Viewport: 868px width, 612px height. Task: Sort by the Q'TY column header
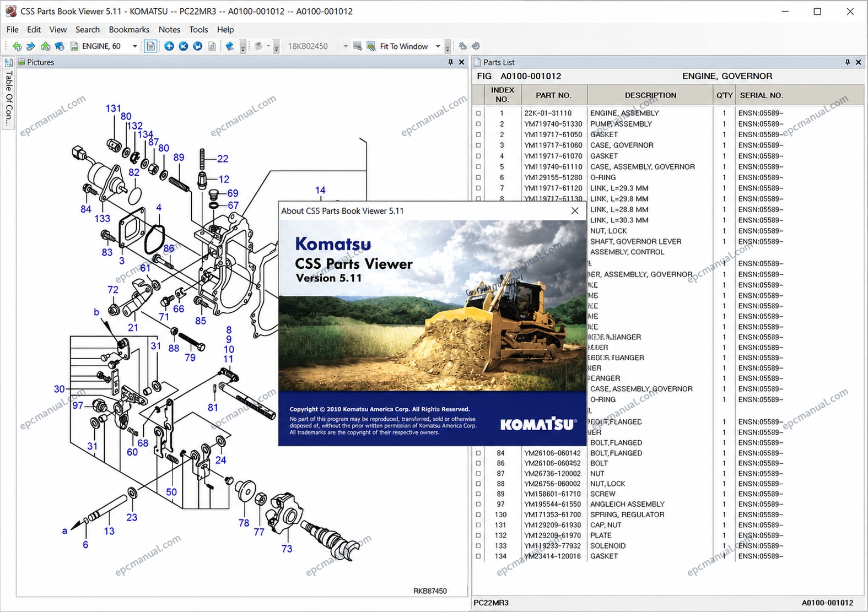pos(724,95)
